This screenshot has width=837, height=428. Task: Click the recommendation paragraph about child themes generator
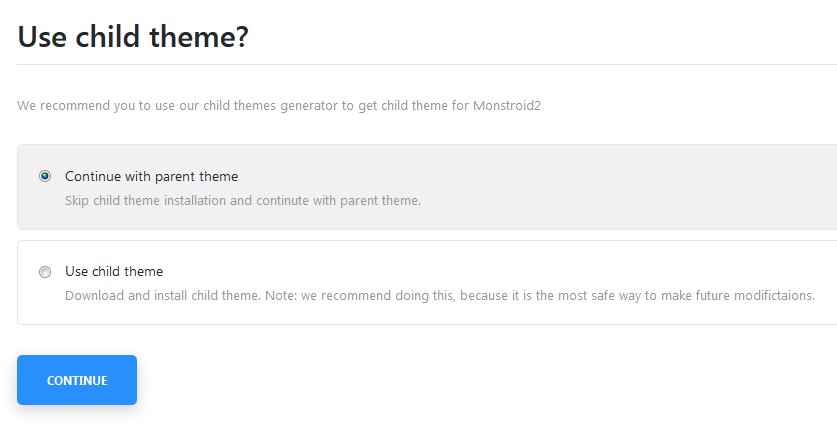point(279,106)
